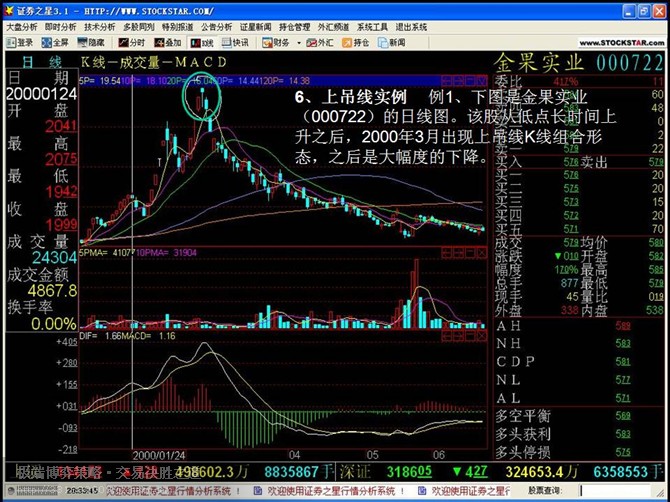
Task: Select the K线 candlestick chart button
Action: [203, 43]
